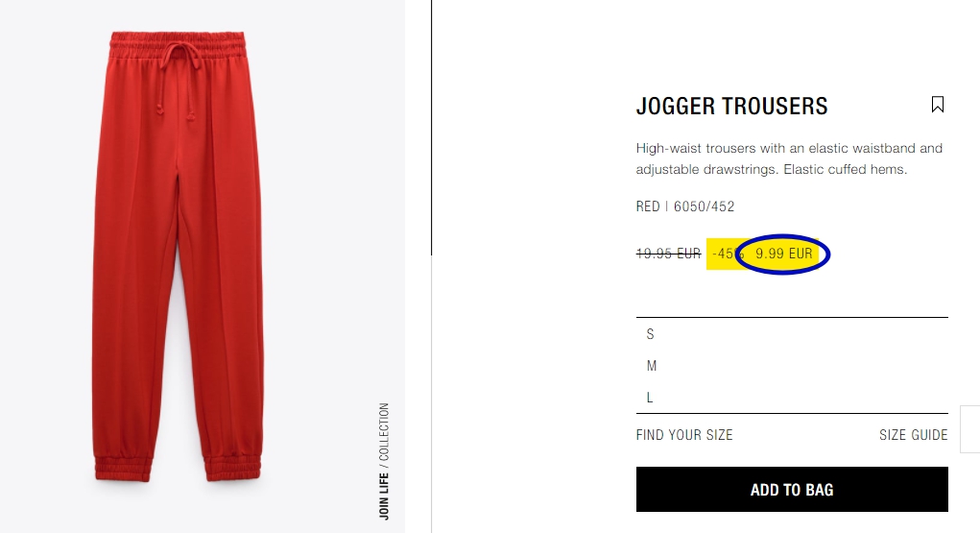The image size is (980, 533).
Task: Click the COLLECTION label beside JOIN LIFE
Action: [x=384, y=431]
